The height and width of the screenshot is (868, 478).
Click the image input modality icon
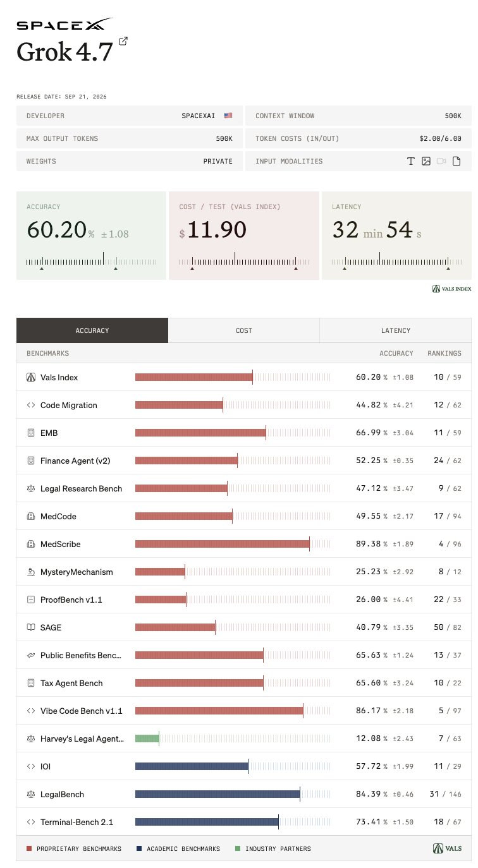(x=426, y=161)
